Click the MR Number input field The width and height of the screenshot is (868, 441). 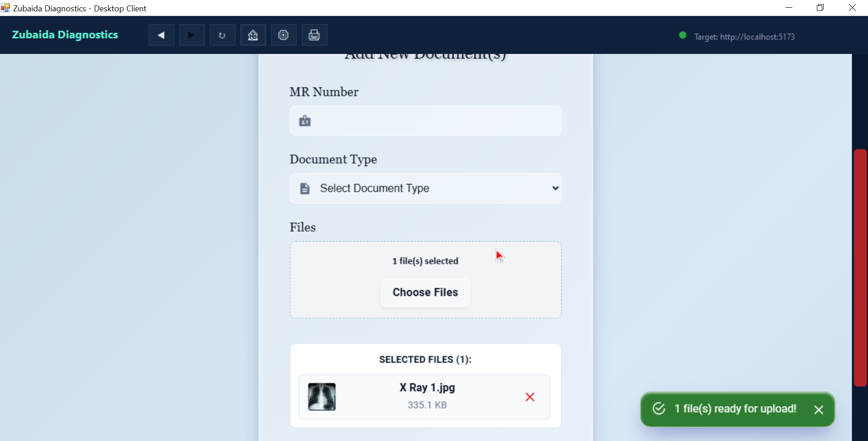click(x=425, y=121)
